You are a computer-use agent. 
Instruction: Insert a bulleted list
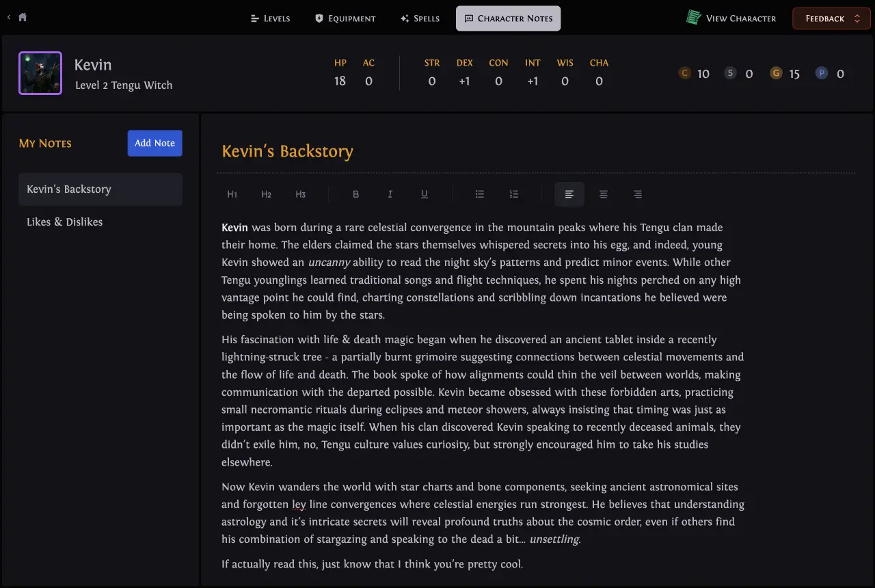point(480,194)
